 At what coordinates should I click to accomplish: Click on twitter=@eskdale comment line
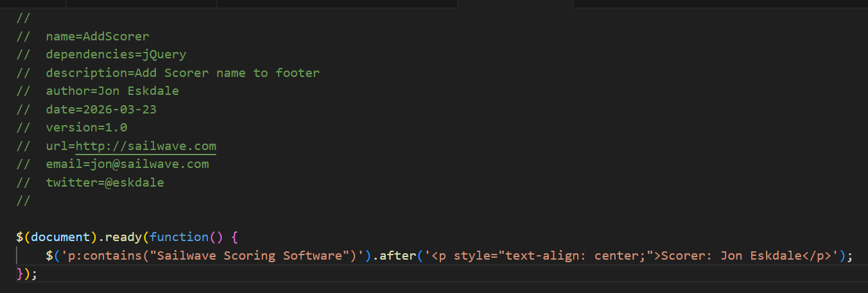click(x=105, y=182)
